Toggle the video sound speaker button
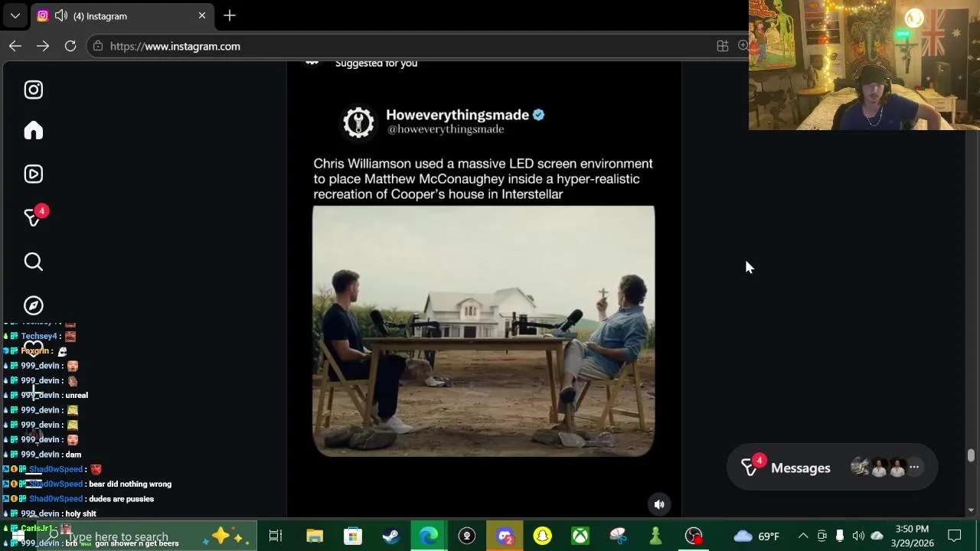 point(659,504)
